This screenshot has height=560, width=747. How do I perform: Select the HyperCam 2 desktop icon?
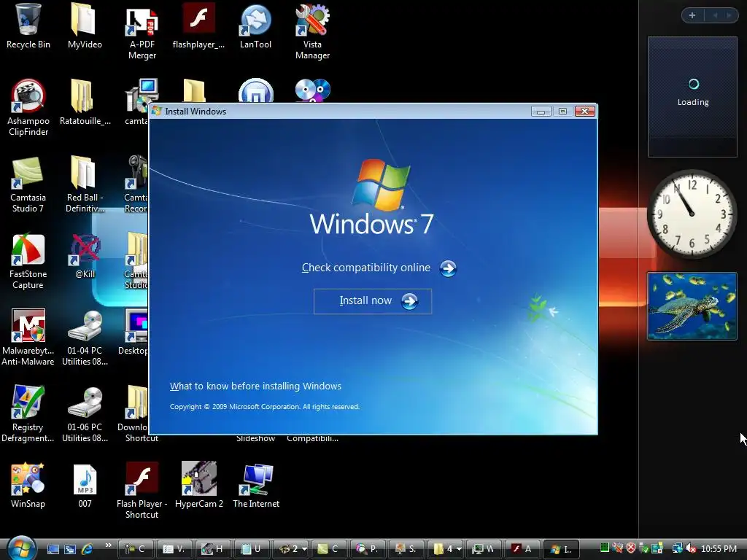198,486
